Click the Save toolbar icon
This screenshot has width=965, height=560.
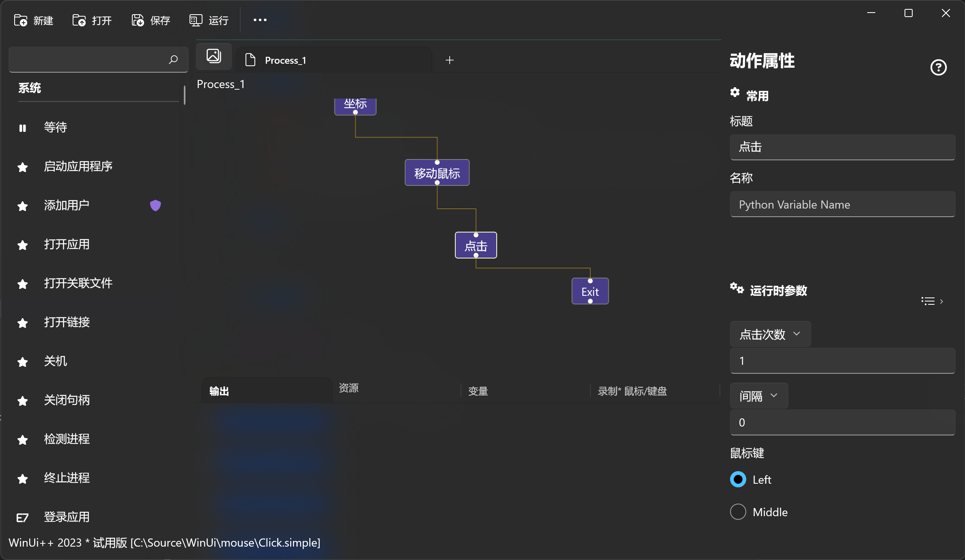[x=138, y=20]
